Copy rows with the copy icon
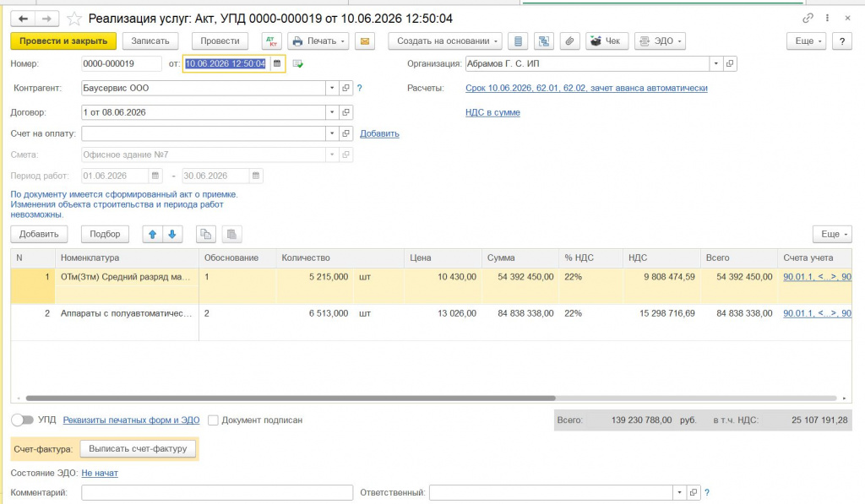 point(206,235)
